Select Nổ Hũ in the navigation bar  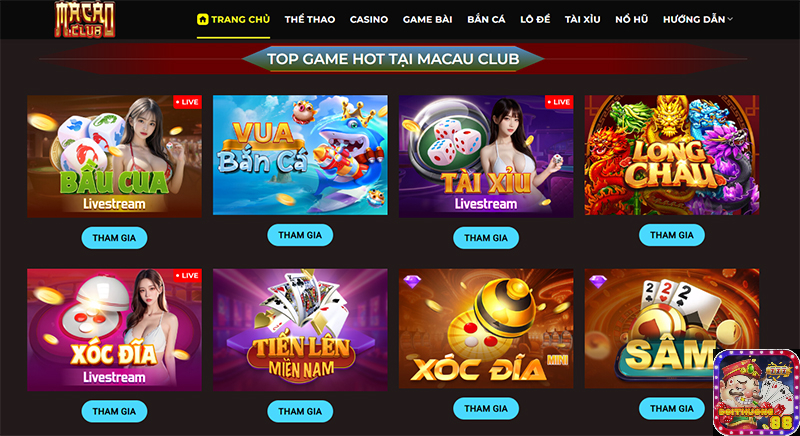point(632,19)
